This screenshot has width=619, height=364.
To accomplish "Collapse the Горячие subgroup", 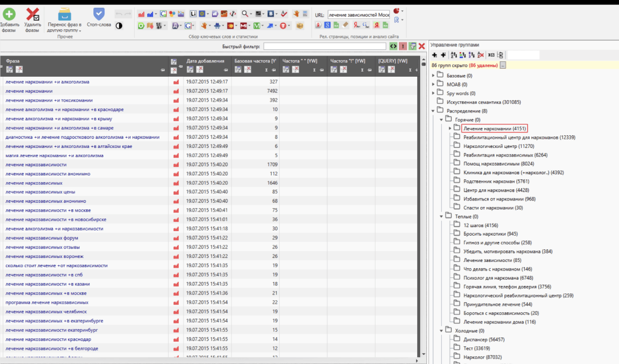I will tap(441, 119).
